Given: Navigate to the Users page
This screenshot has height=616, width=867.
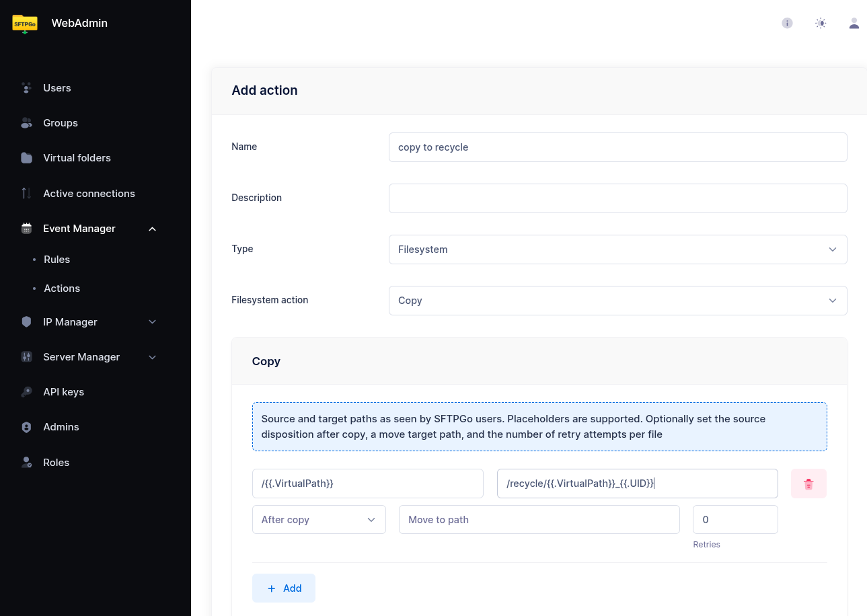Looking at the screenshot, I should (x=57, y=88).
